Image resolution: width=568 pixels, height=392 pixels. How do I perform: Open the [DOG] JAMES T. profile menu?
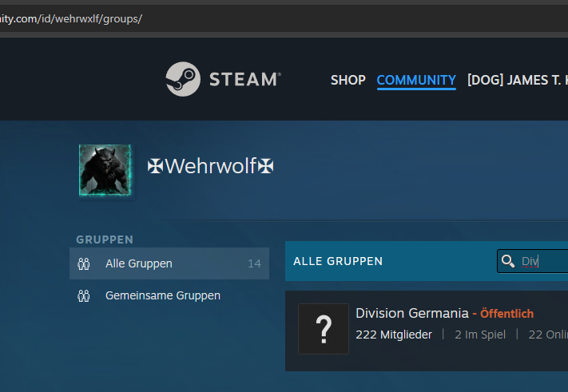[517, 80]
